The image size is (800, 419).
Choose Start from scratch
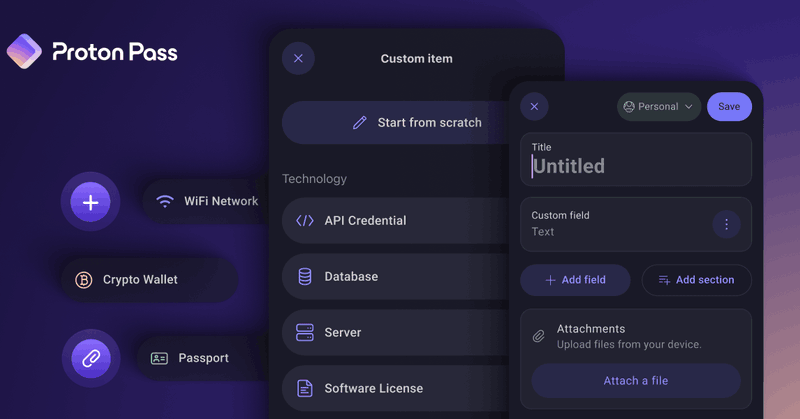[395, 122]
